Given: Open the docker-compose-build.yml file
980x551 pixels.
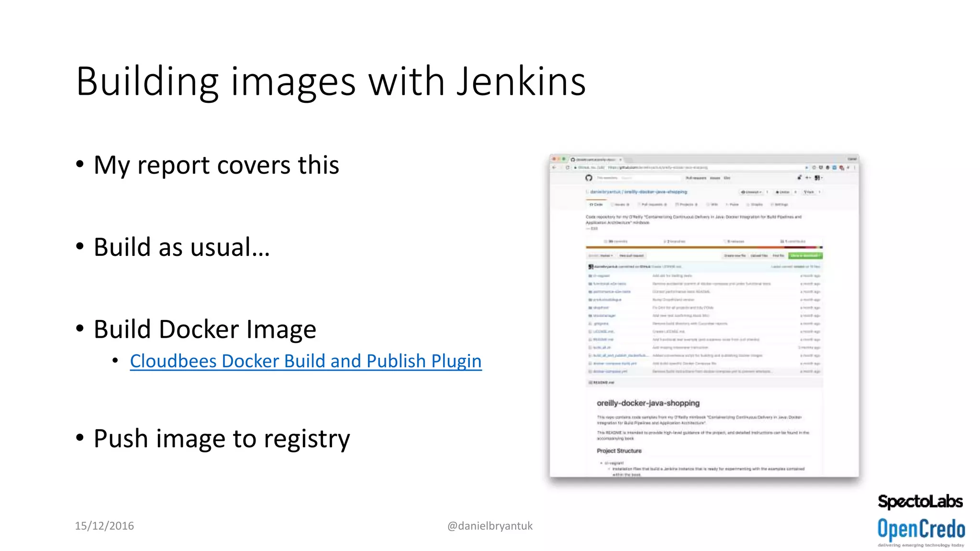Looking at the screenshot, I should pos(615,364).
